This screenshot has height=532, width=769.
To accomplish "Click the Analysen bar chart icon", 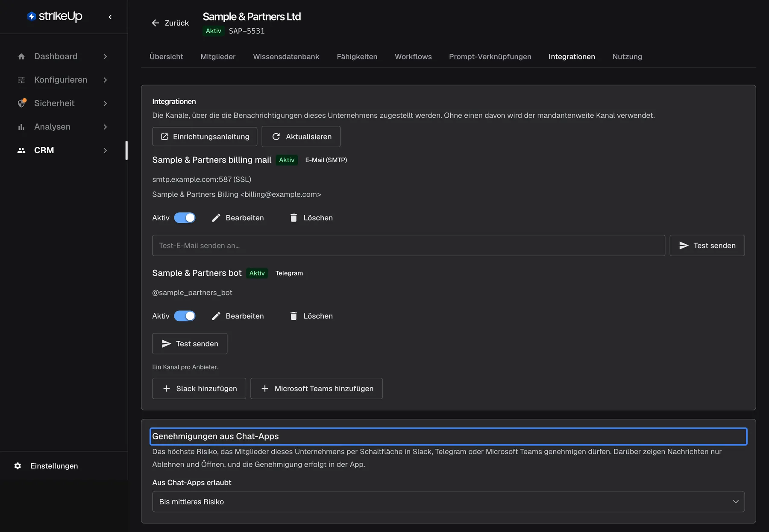I will point(21,127).
